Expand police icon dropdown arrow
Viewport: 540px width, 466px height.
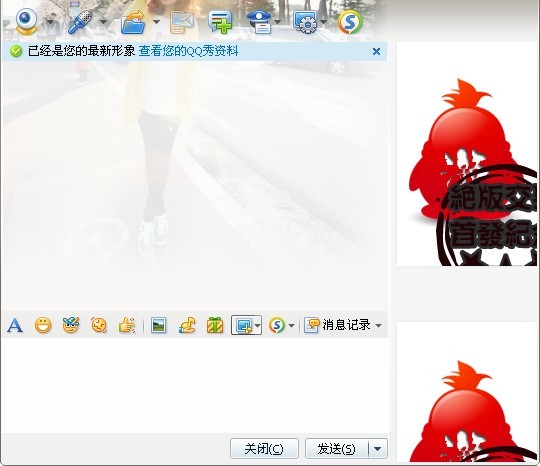coord(278,22)
